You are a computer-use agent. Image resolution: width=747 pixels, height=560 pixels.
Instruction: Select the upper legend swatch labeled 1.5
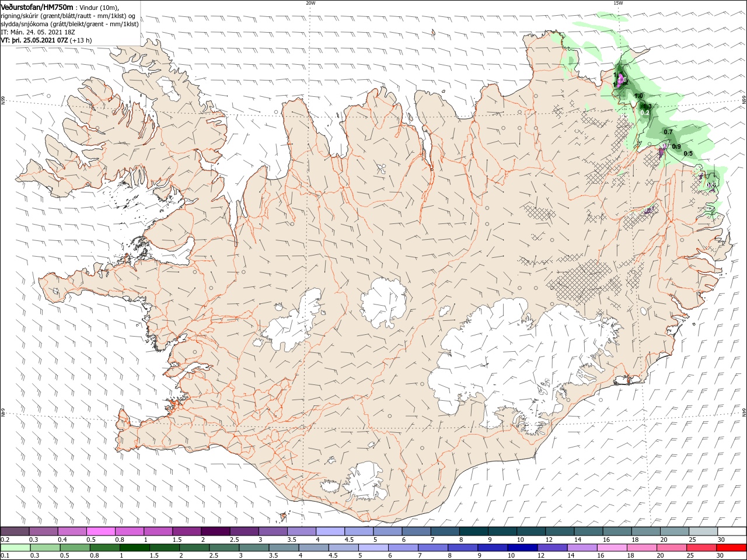click(x=187, y=531)
